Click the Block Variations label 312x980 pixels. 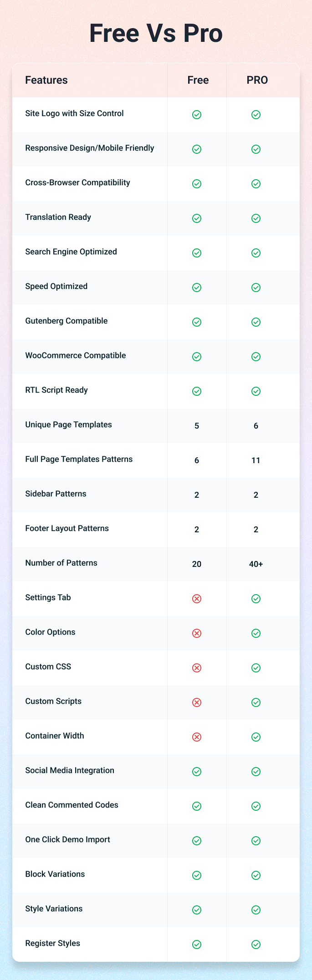tap(55, 874)
